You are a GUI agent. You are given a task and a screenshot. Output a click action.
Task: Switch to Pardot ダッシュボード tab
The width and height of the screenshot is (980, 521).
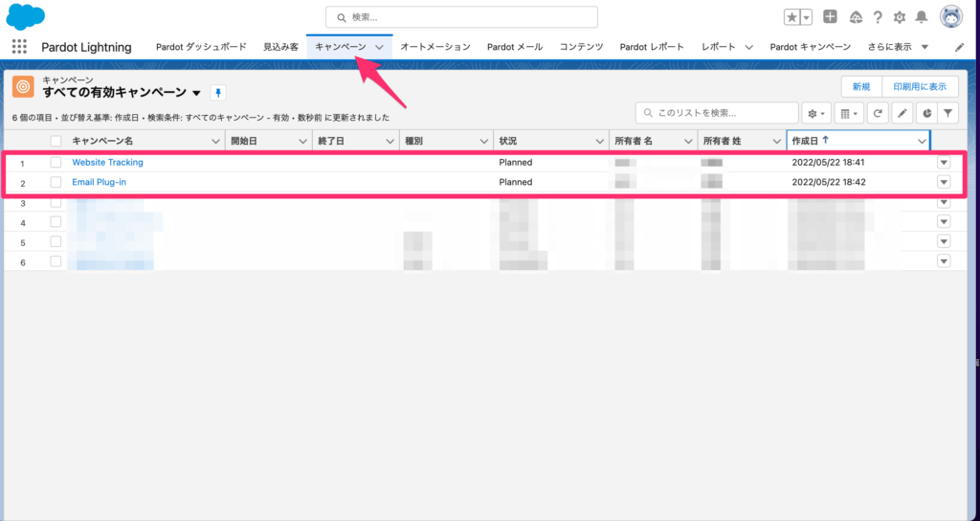click(x=201, y=47)
